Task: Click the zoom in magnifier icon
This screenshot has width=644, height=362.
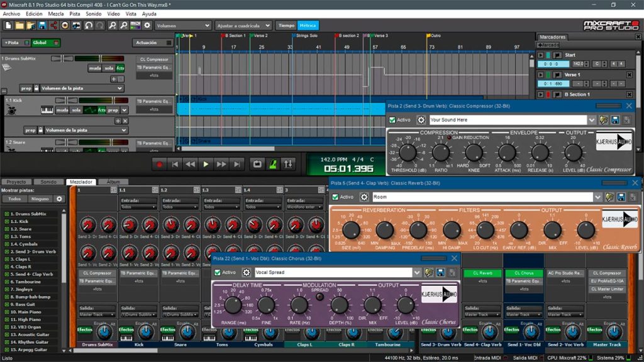Action: click(112, 25)
